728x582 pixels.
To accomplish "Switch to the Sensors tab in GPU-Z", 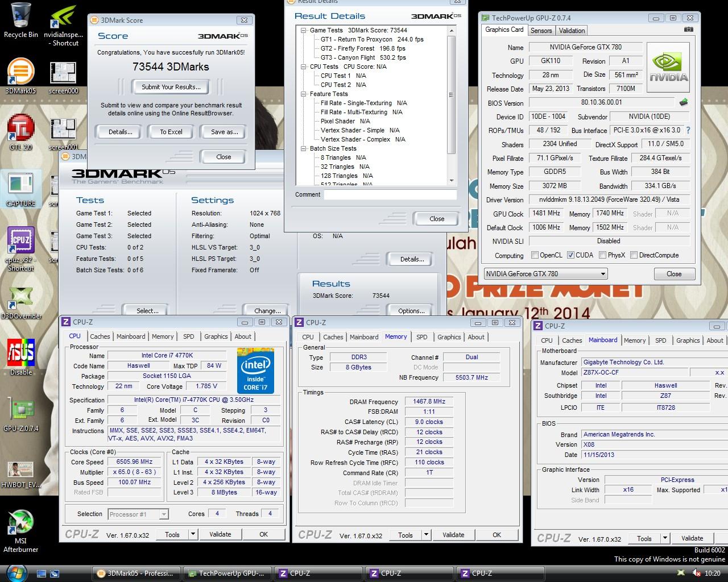I will point(541,31).
